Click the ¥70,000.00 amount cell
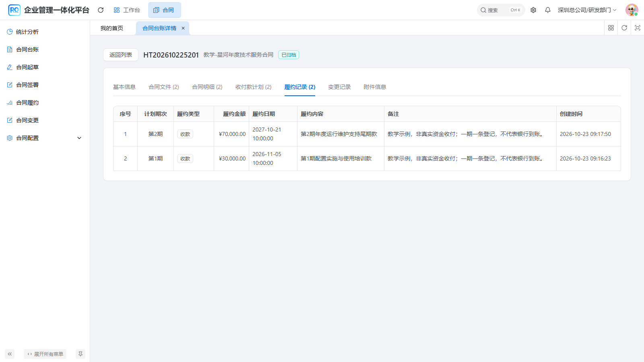The height and width of the screenshot is (362, 644). click(x=232, y=134)
